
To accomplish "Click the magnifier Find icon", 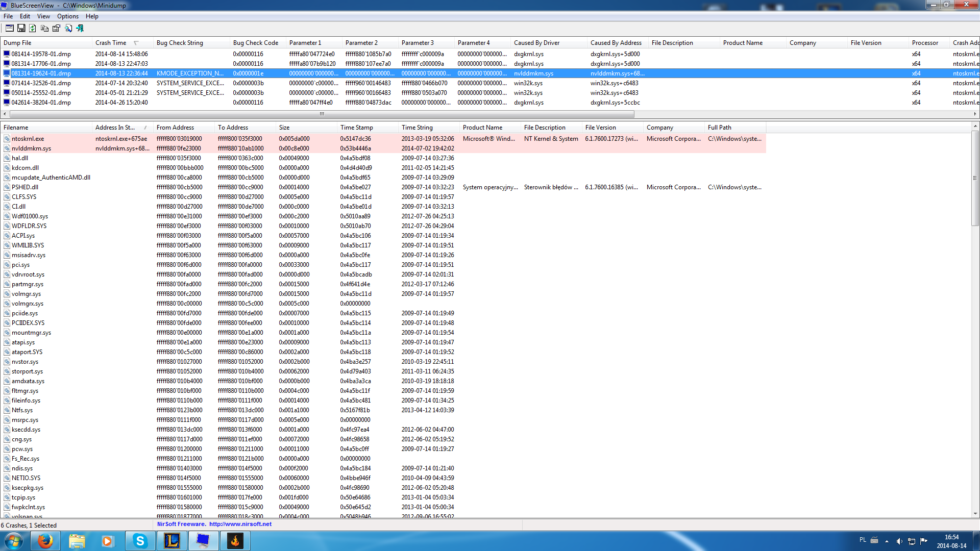I will tap(68, 28).
